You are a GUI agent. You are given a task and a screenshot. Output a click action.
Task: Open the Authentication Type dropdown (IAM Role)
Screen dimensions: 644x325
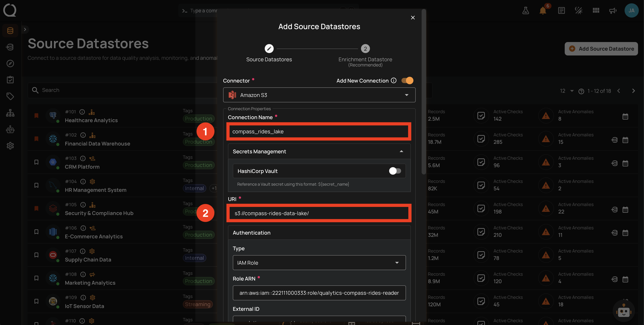(x=319, y=263)
